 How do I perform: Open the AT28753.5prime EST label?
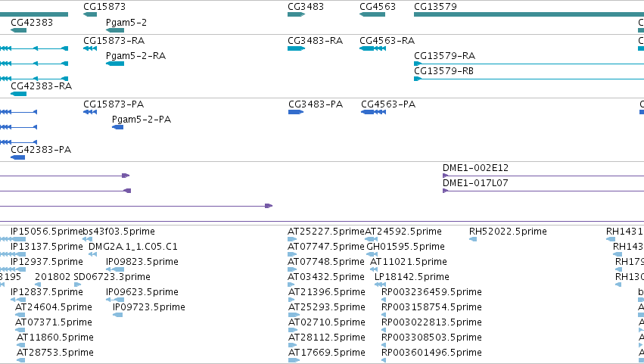click(55, 352)
